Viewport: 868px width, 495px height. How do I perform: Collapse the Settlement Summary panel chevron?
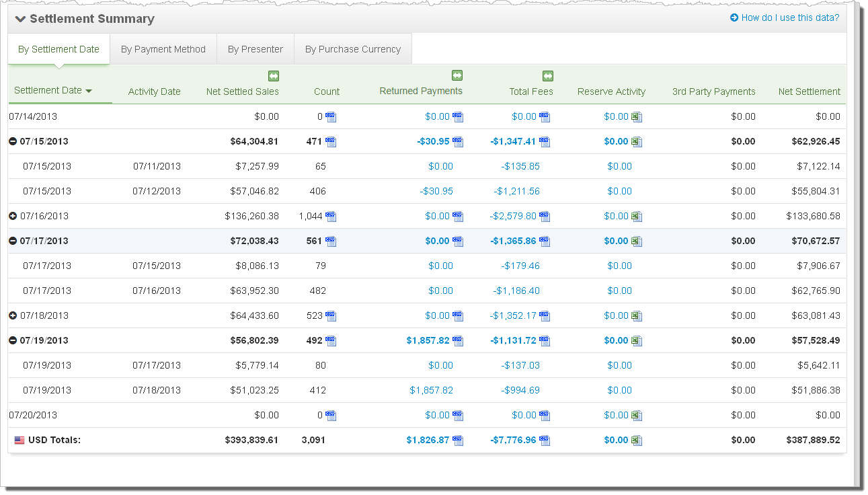tap(20, 19)
